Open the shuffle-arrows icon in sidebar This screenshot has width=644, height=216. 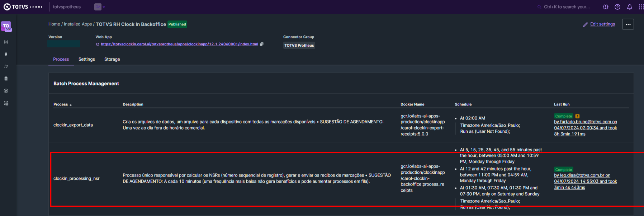[x=6, y=42]
